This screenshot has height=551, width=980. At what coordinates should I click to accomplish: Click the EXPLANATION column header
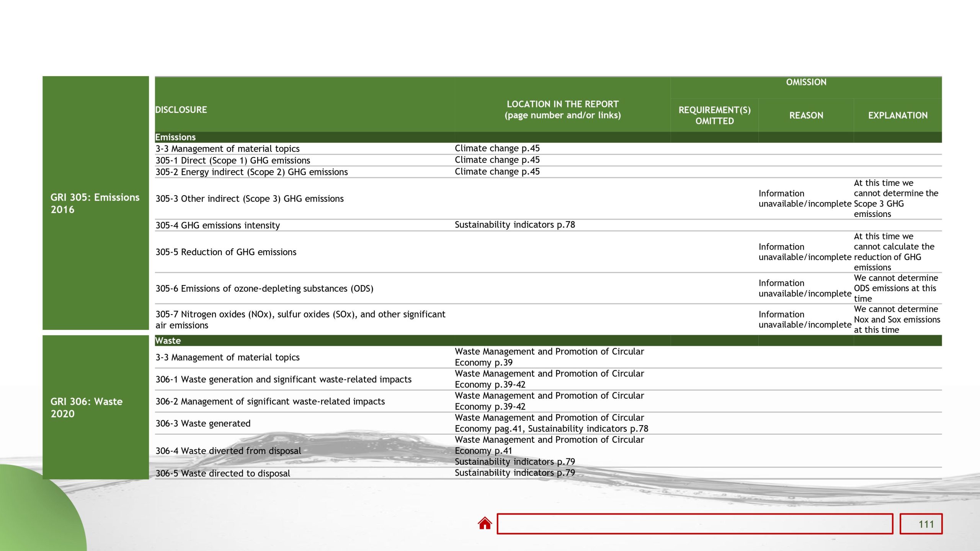tap(897, 115)
